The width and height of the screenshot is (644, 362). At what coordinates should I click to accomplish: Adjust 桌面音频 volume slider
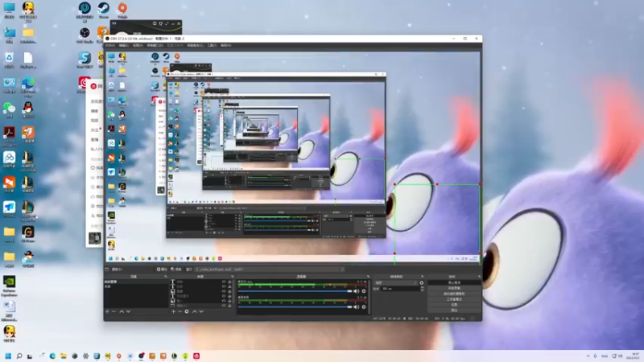click(x=295, y=307)
